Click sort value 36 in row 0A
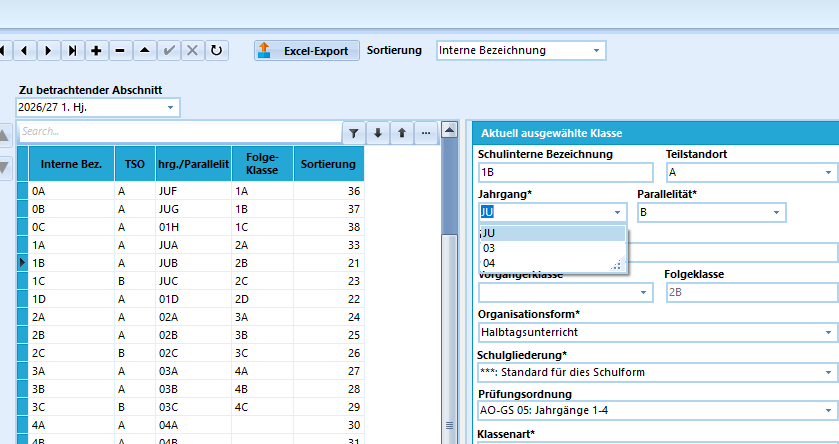 [x=329, y=191]
